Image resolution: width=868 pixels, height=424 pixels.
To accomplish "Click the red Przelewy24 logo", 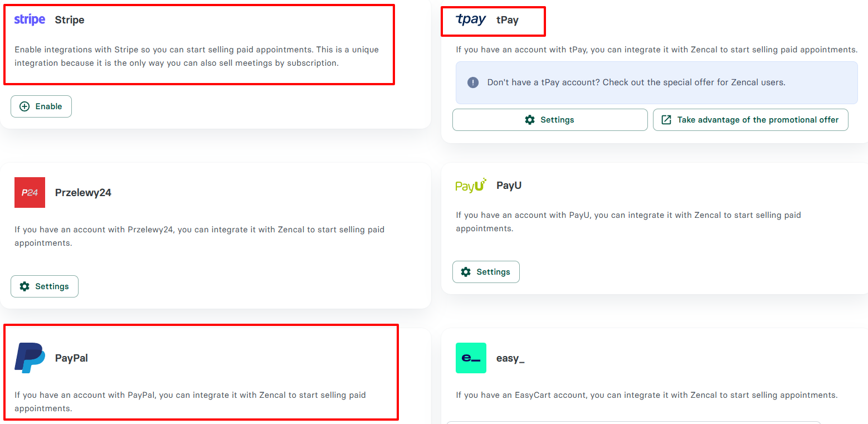I will 30,193.
